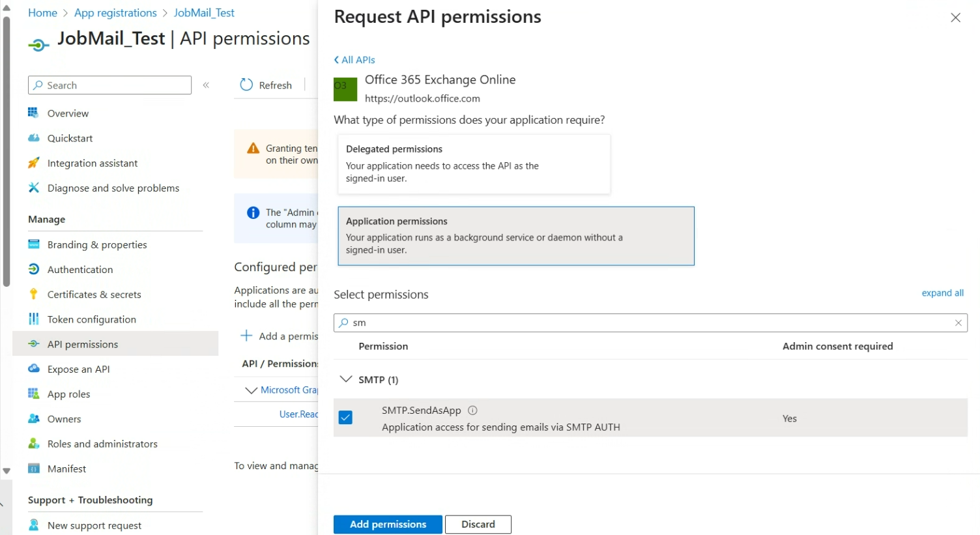The width and height of the screenshot is (980, 535).
Task: Click the JobMail_Test app icon by title
Action: pos(38,44)
